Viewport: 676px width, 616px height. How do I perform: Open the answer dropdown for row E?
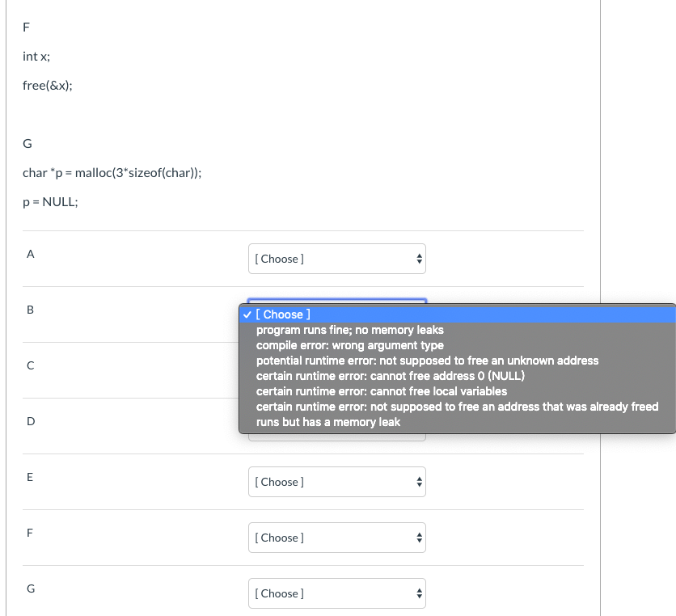[336, 482]
